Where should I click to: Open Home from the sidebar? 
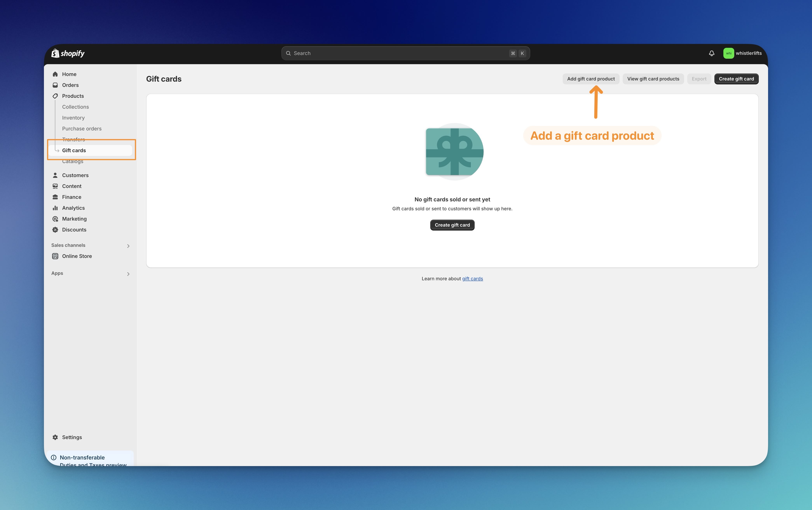point(69,74)
